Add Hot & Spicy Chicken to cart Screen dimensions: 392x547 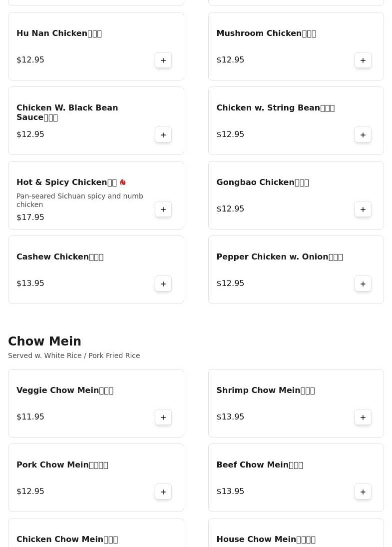point(163,209)
